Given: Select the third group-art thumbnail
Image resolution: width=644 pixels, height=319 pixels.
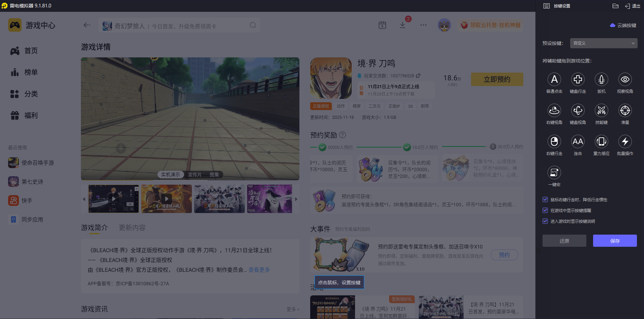Looking at the screenshot, I should coord(219,199).
